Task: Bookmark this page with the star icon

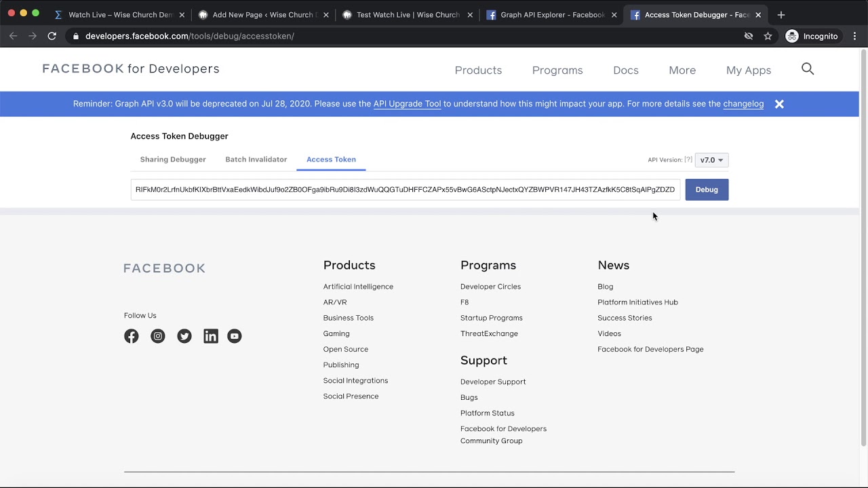Action: click(768, 36)
